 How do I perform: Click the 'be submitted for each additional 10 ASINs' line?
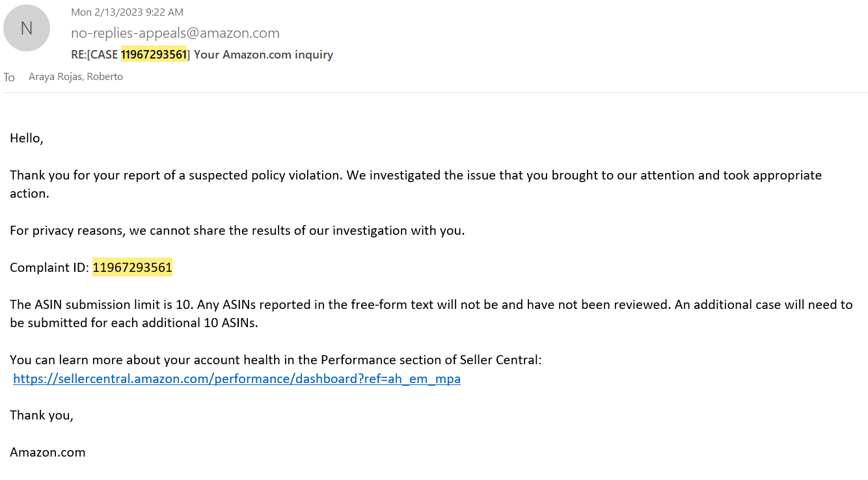[x=134, y=323]
